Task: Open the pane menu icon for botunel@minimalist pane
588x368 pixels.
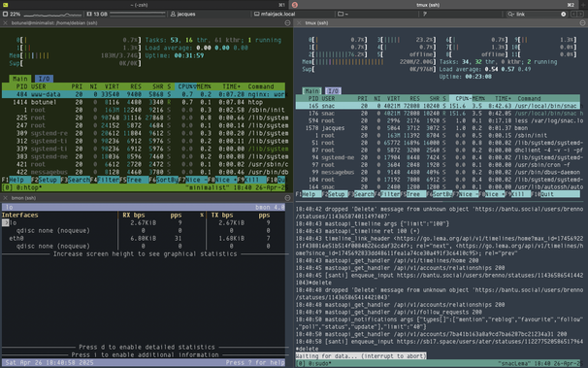Action: pos(287,23)
